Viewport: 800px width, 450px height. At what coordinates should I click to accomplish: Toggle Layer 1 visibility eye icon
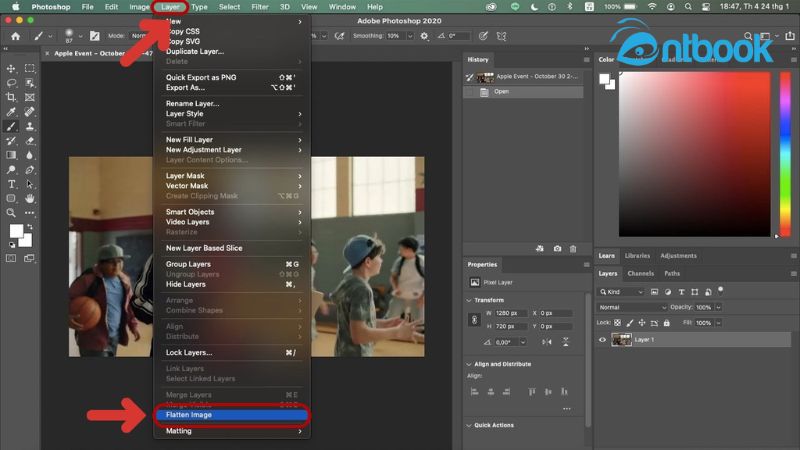602,340
